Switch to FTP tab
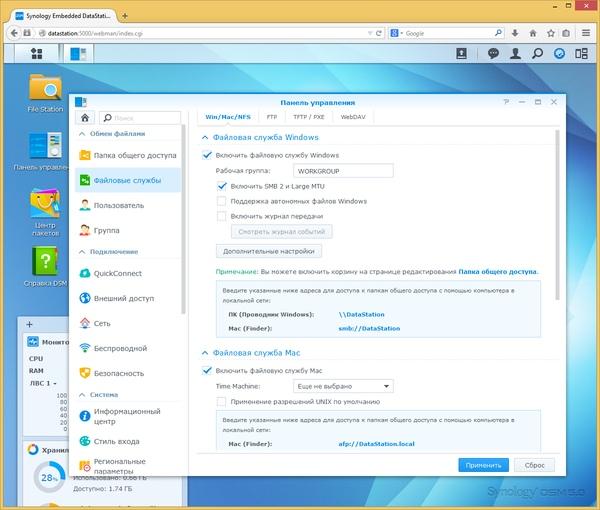The height and width of the screenshot is (510, 600). coord(272,117)
